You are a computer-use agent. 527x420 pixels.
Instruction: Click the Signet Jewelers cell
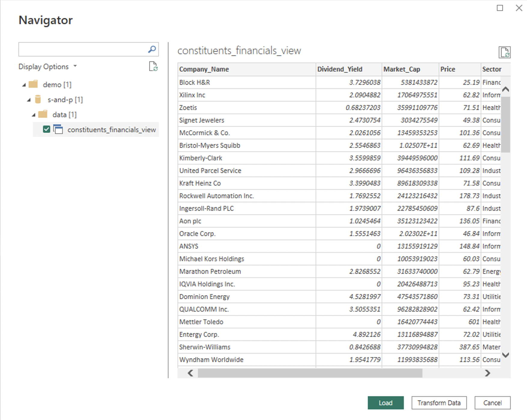(x=247, y=120)
